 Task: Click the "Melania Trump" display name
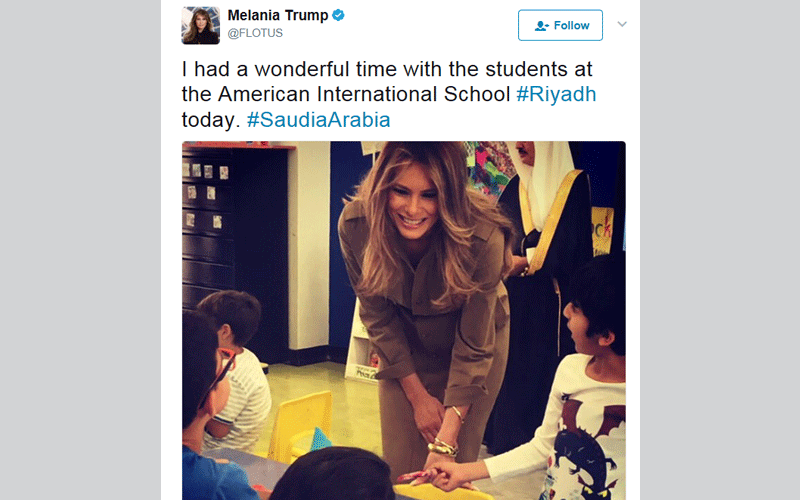pos(278,15)
